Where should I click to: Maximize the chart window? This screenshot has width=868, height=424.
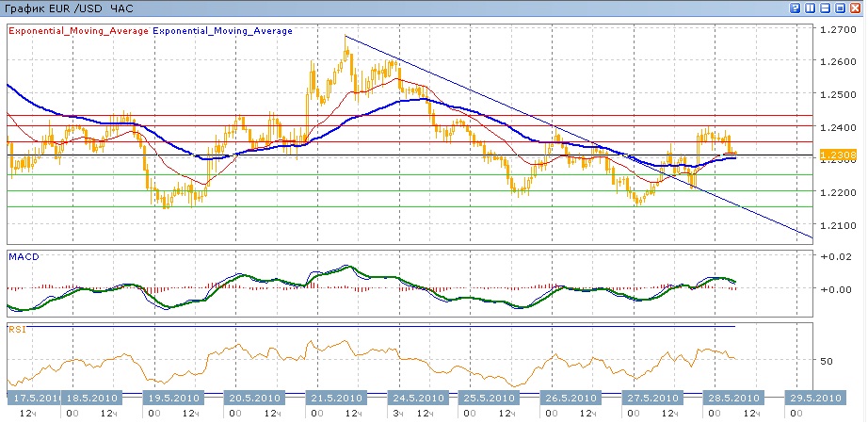pos(842,8)
